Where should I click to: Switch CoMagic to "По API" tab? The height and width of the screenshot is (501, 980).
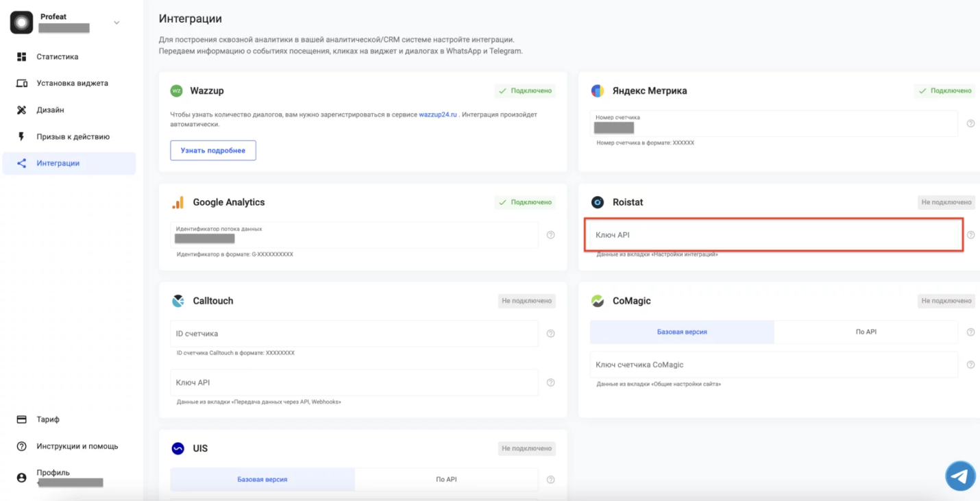click(x=866, y=332)
